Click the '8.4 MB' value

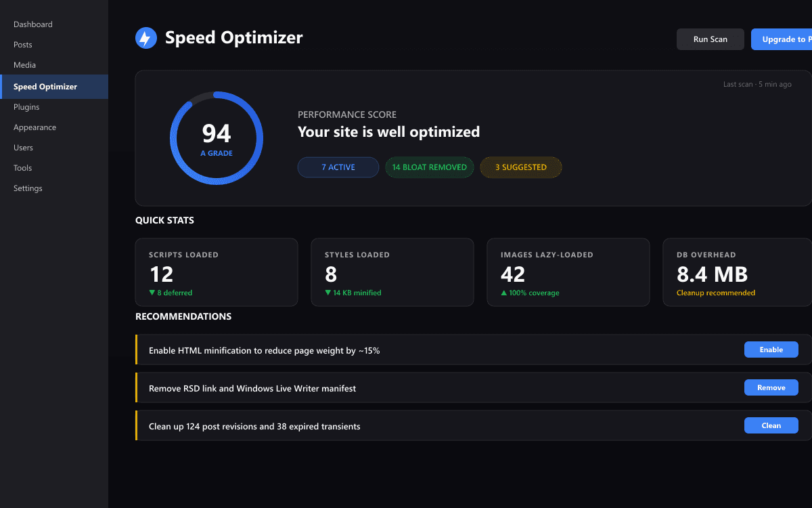[712, 274]
